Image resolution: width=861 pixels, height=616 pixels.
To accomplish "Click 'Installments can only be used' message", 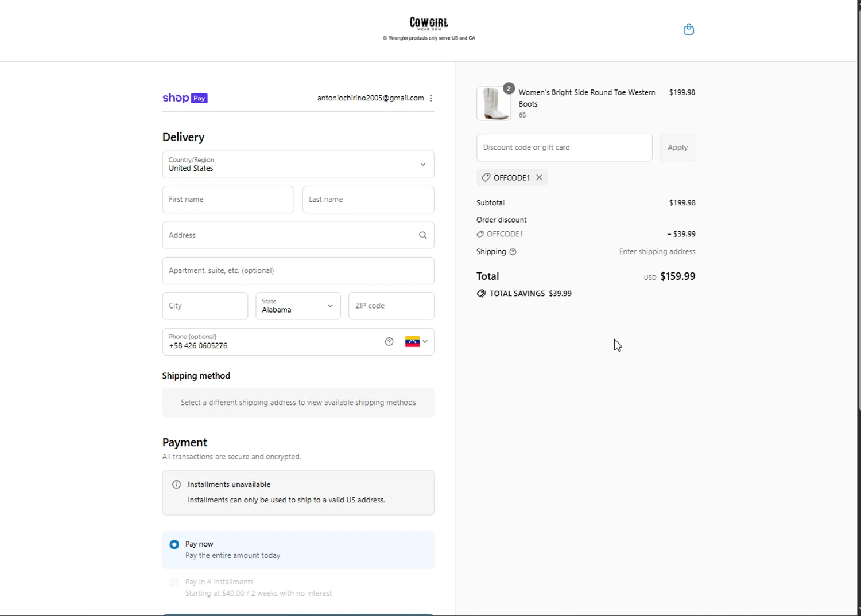I will 286,500.
